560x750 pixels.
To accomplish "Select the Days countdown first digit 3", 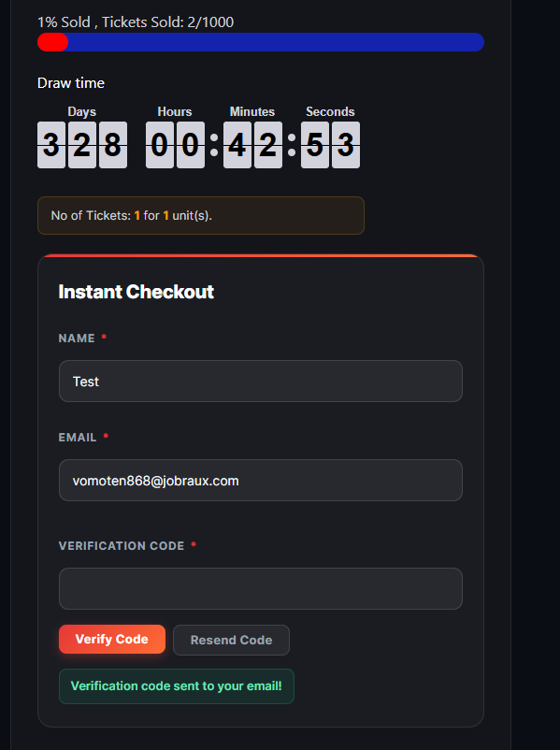I will [x=51, y=145].
